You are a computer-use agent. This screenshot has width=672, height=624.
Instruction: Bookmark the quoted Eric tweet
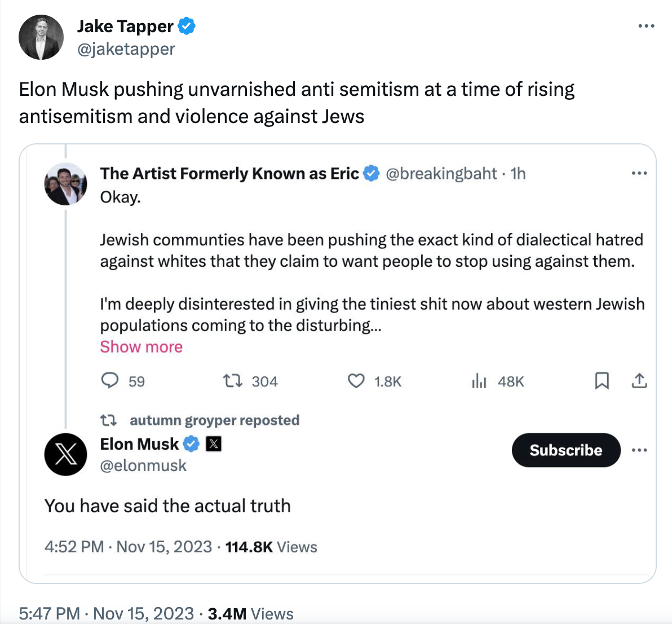click(602, 381)
